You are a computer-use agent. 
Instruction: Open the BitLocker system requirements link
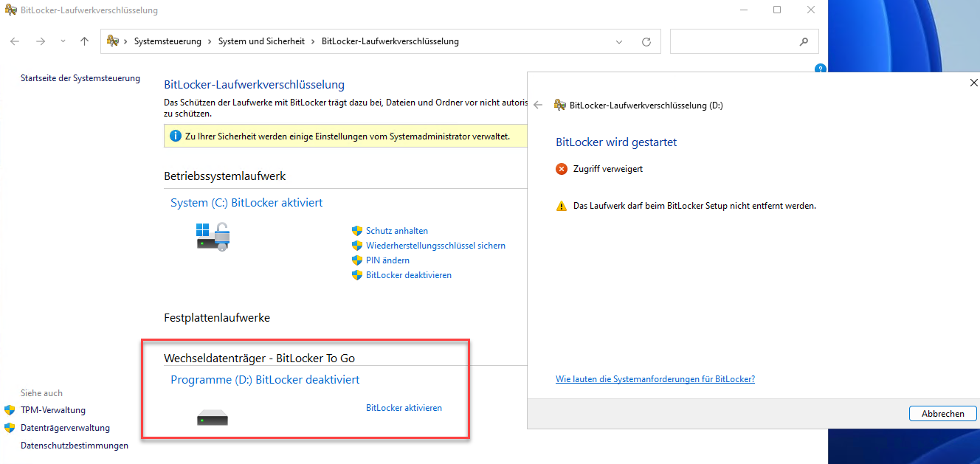click(x=655, y=379)
